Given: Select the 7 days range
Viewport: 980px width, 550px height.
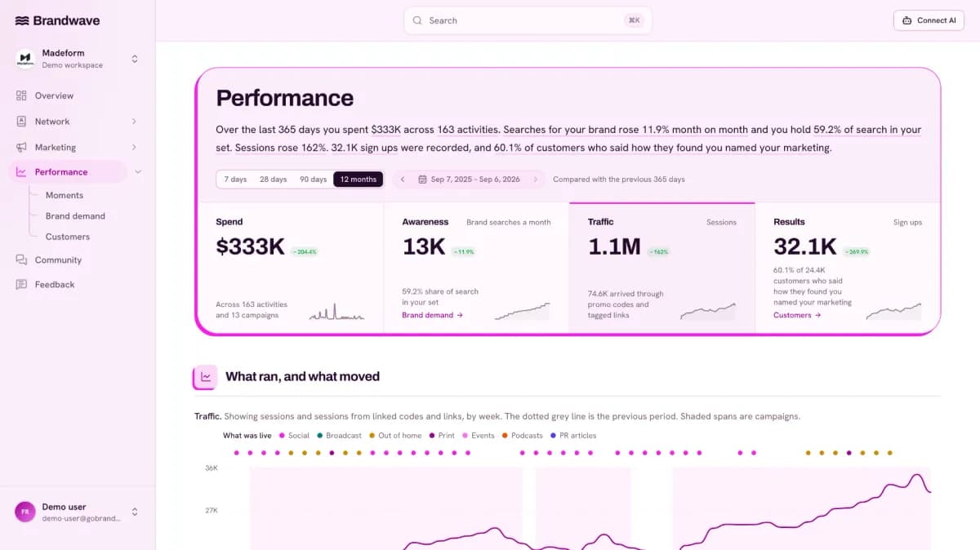Looking at the screenshot, I should point(235,180).
